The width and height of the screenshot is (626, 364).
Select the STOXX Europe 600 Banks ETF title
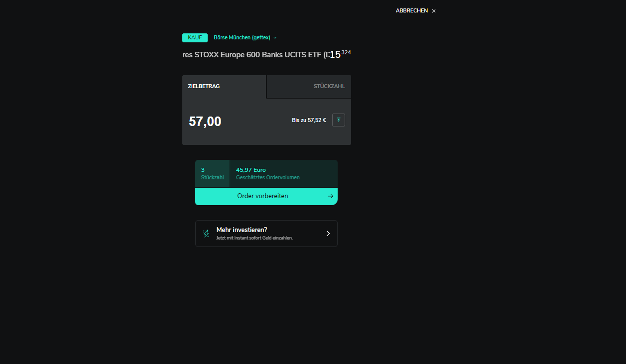[256, 55]
